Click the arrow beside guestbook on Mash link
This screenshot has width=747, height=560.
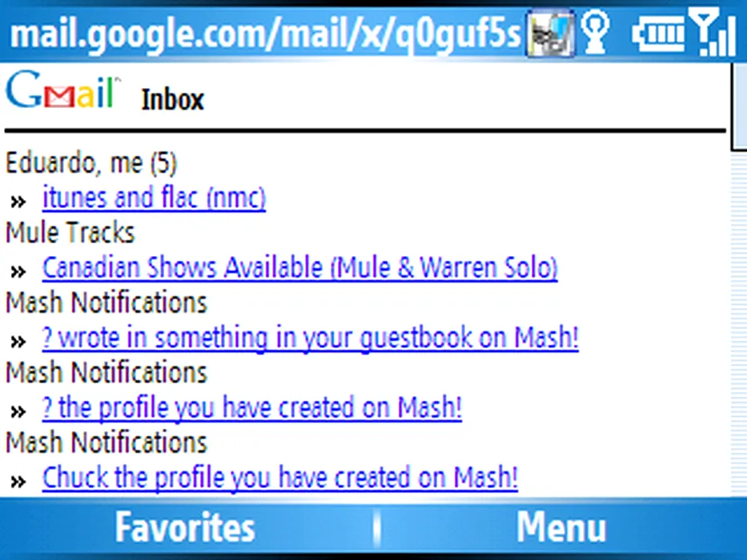pyautogui.click(x=18, y=342)
